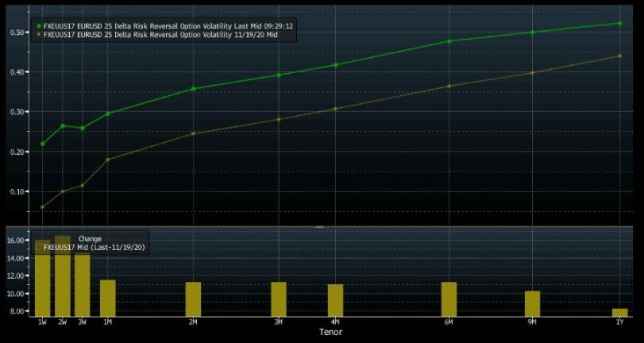Click the 3M change bar

click(x=279, y=299)
